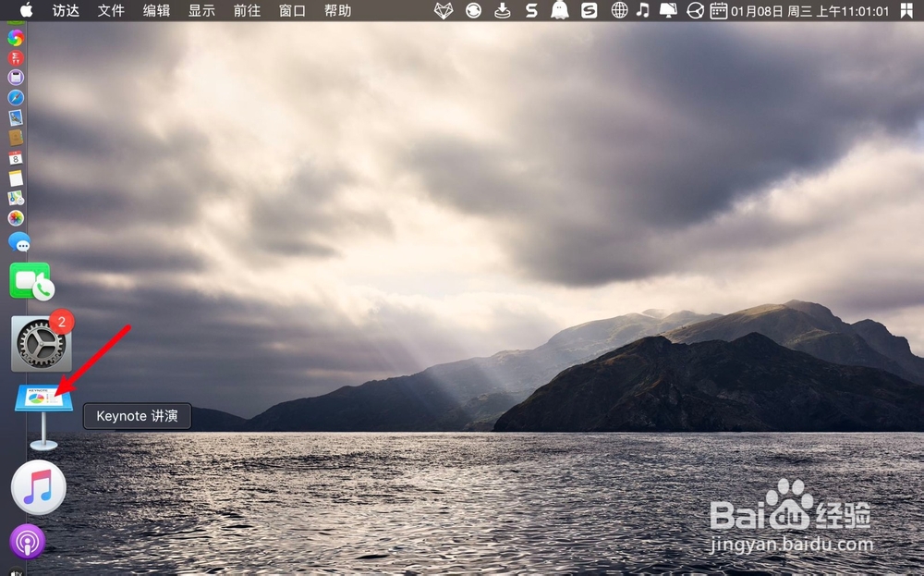Click the 01月08日 周三 上午11:01:01 clock
The width and height of the screenshot is (924, 576).
pos(809,11)
